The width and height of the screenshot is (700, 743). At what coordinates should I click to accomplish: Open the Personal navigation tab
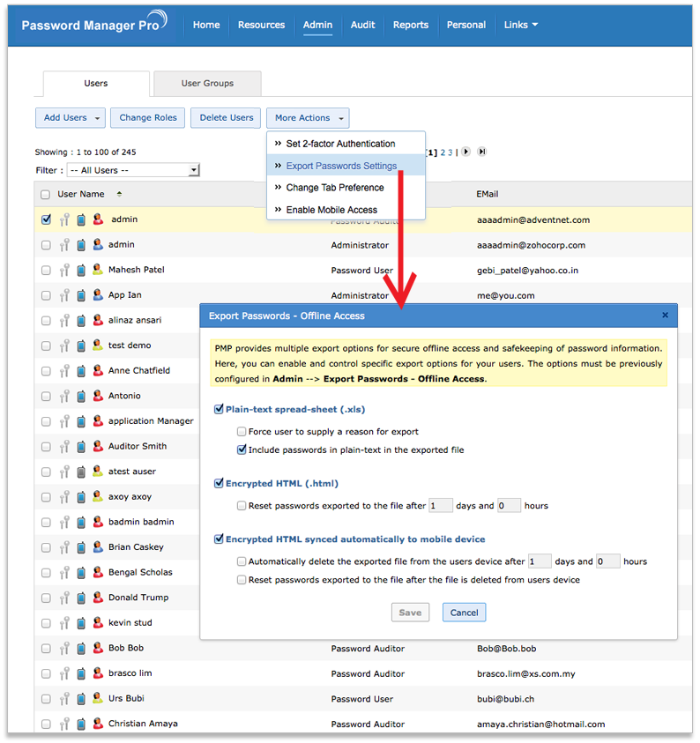465,25
